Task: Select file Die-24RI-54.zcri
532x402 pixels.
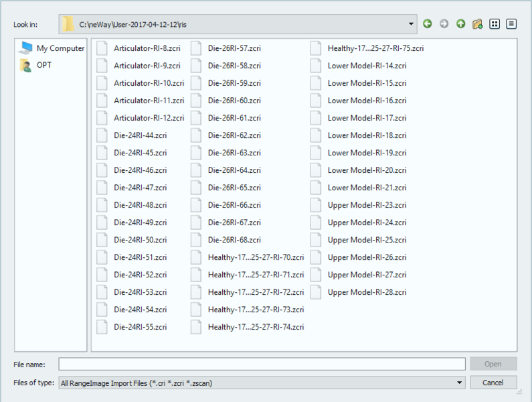Action: click(140, 310)
